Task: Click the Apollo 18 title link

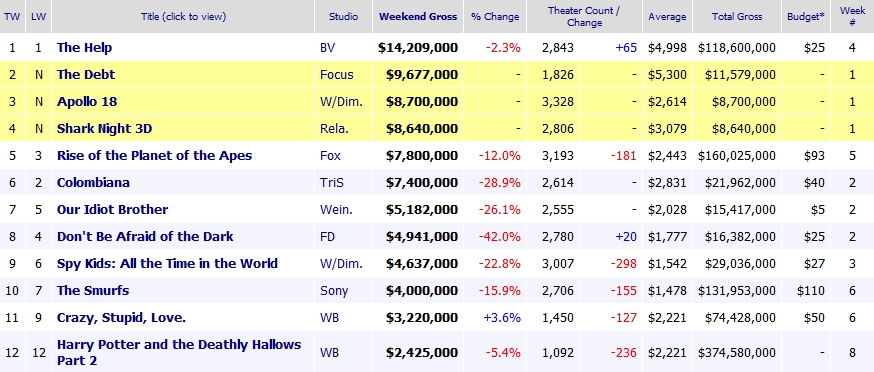Action: [x=87, y=102]
